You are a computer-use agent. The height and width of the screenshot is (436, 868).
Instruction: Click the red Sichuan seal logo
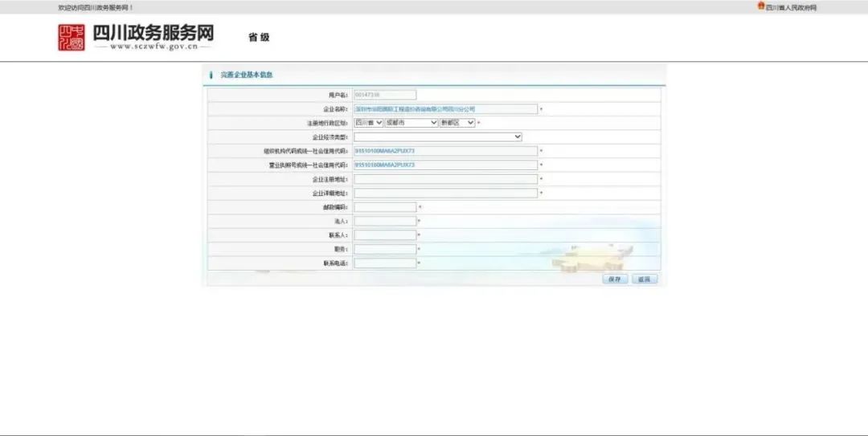coord(71,37)
